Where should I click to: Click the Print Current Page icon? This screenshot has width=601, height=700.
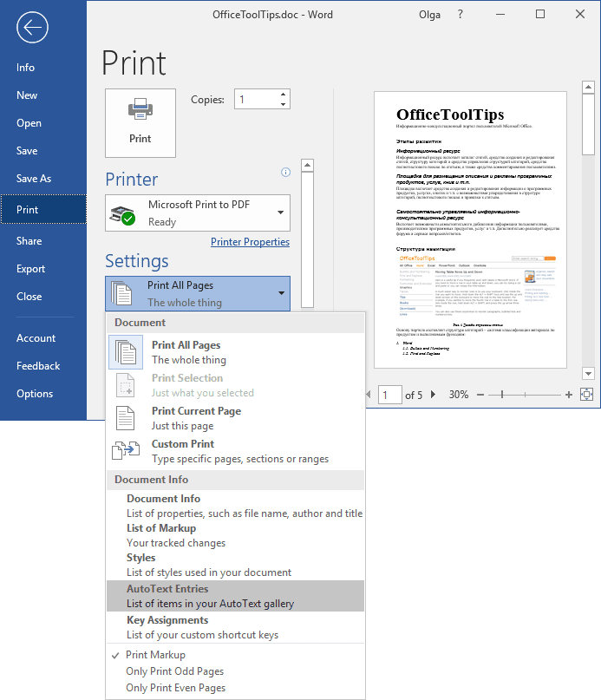pyautogui.click(x=125, y=418)
